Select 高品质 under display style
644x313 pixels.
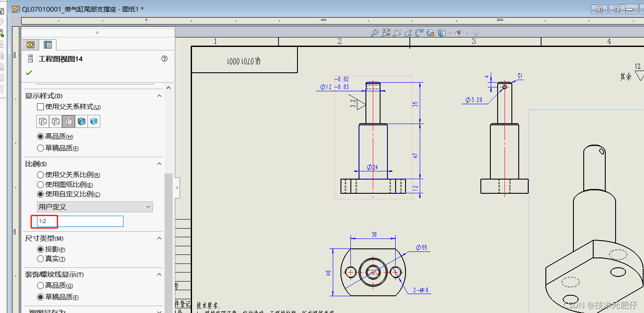pos(40,136)
